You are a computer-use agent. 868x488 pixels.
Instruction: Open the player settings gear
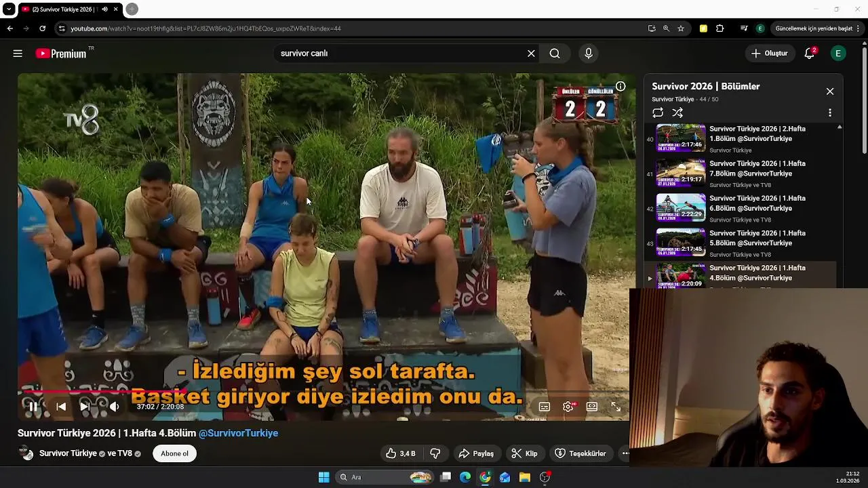[568, 407]
